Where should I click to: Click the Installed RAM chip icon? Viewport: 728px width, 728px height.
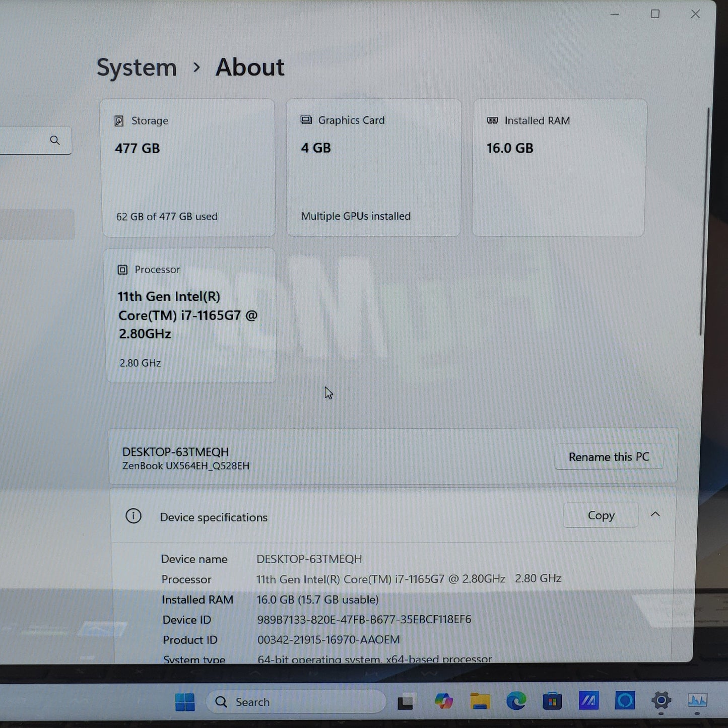point(492,120)
